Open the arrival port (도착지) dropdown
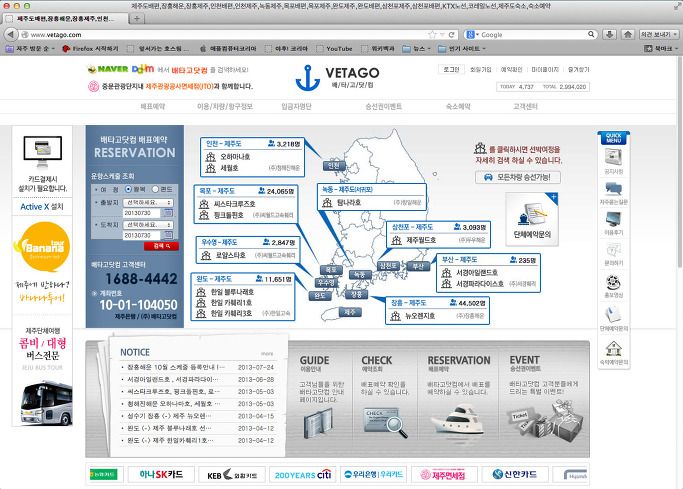Image resolution: width=683 pixels, height=489 pixels. pyautogui.click(x=149, y=225)
